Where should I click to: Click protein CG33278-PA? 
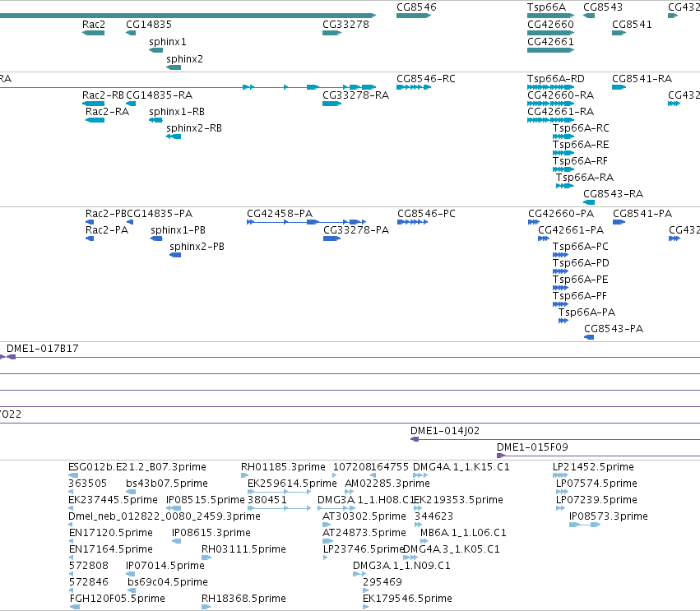331,238
